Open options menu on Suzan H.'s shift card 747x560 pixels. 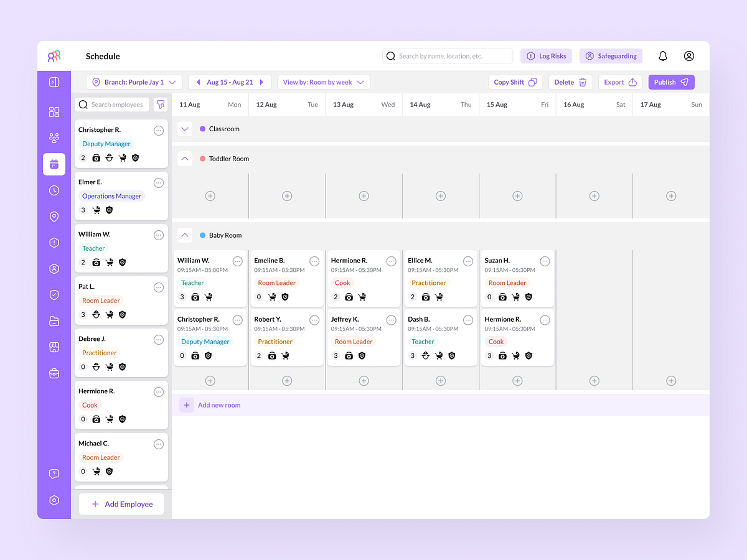pyautogui.click(x=545, y=261)
